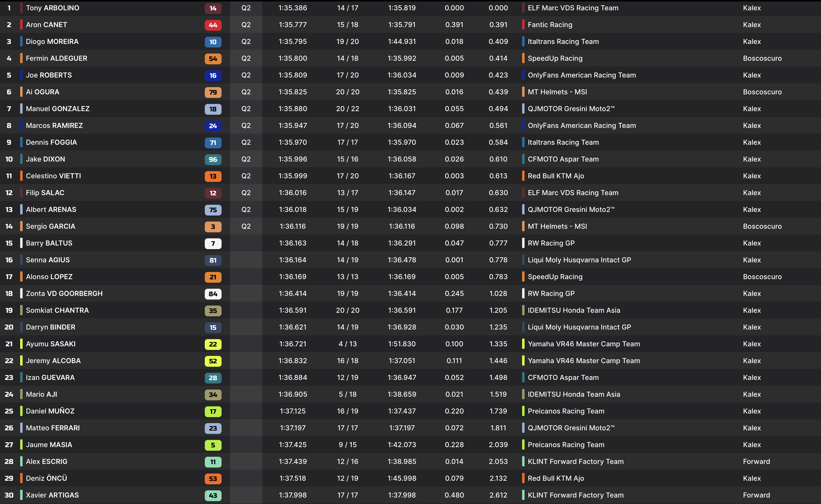The width and height of the screenshot is (821, 504).
Task: Click the color stripe beside Jaume MASIA
Action: [21, 445]
